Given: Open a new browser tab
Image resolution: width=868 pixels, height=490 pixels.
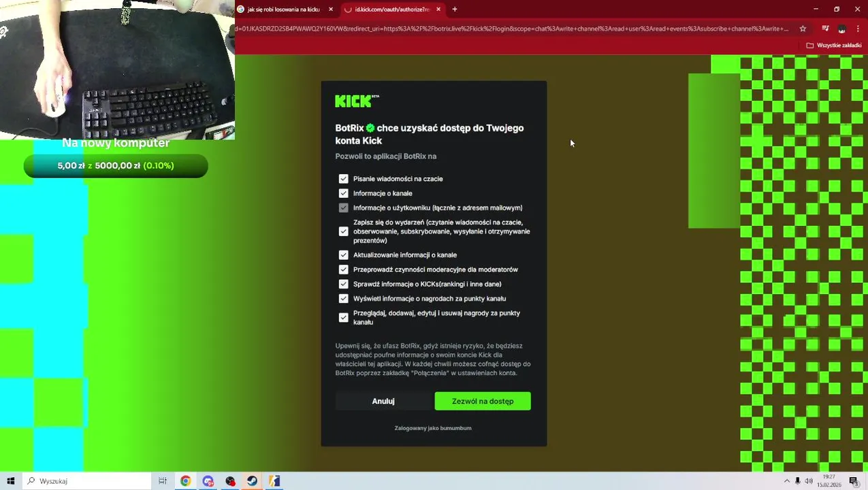Looking at the screenshot, I should 455,9.
